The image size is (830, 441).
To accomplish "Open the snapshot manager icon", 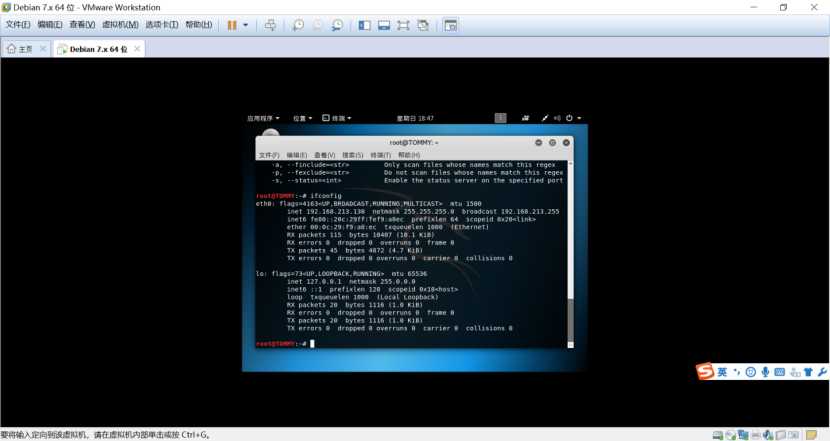I will click(337, 25).
